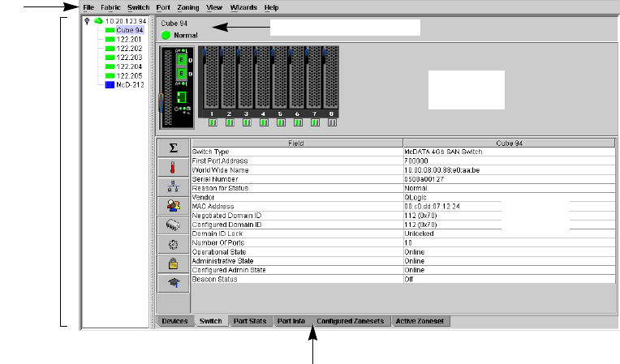Image resolution: width=620 pixels, height=364 pixels.
Task: Select switch 122.203 in the tree
Action: (129, 57)
